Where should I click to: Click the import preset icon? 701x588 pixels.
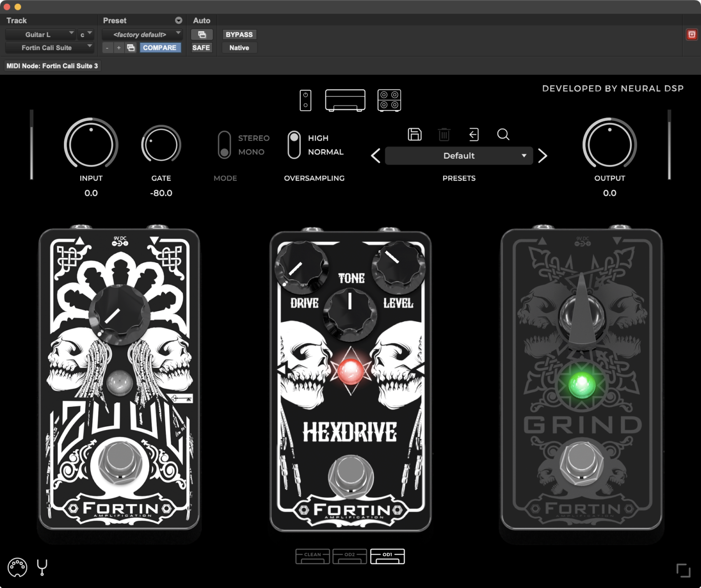[474, 135]
